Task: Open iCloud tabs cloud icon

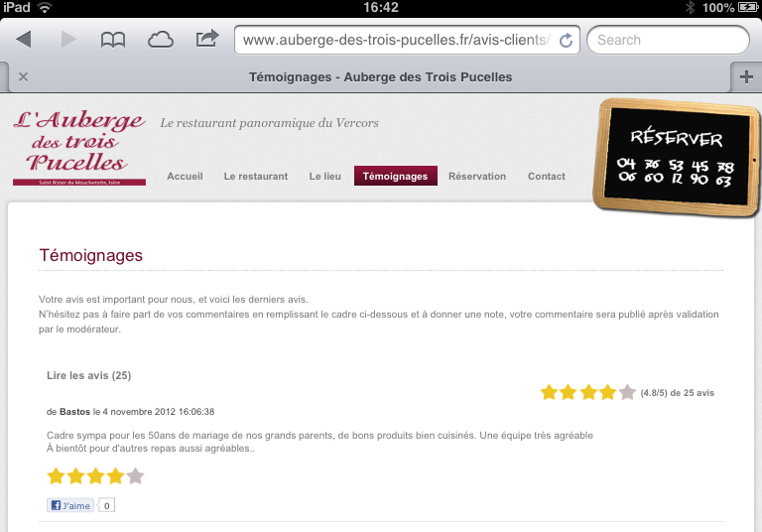Action: coord(161,40)
